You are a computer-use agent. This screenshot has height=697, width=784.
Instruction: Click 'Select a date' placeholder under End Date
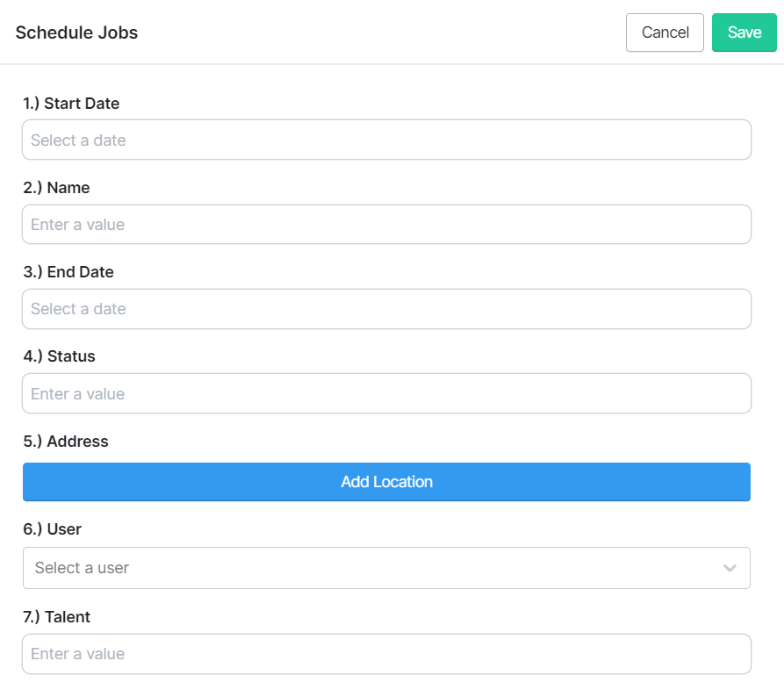[x=78, y=309]
